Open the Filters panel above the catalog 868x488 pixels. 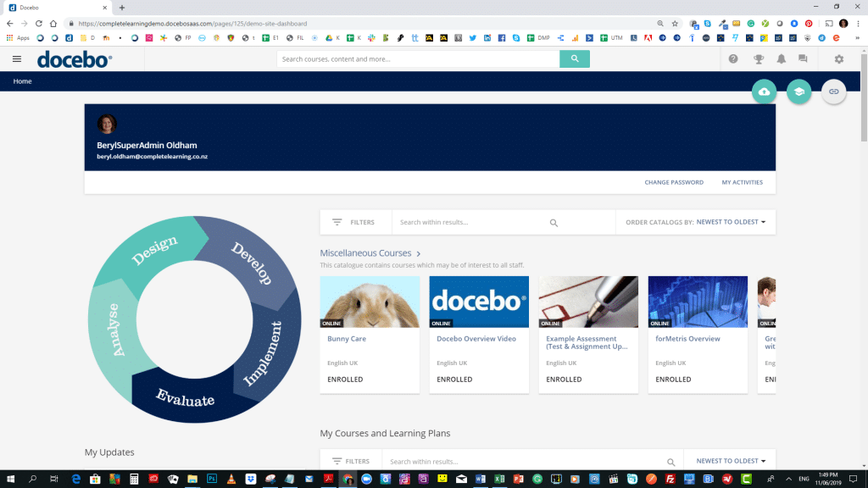355,221
